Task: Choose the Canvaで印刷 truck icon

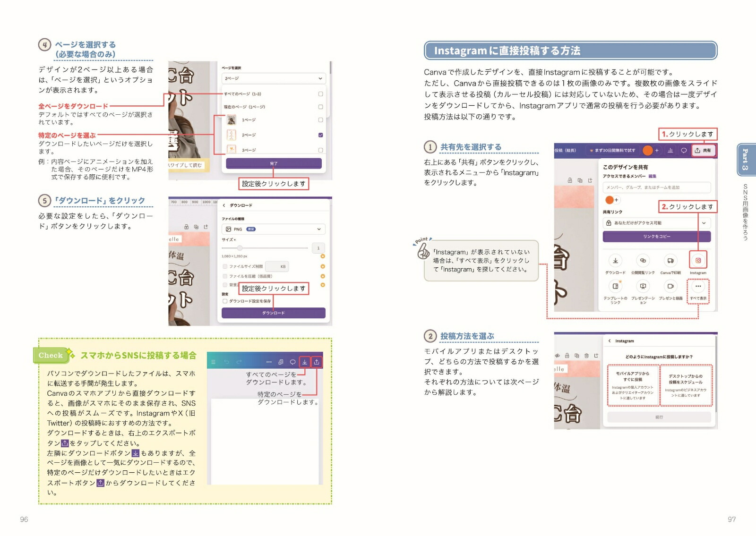Action: coord(670,260)
